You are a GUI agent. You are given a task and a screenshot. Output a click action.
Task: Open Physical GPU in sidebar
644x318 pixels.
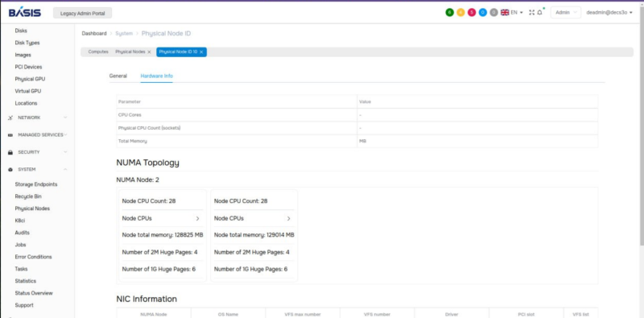(x=30, y=79)
